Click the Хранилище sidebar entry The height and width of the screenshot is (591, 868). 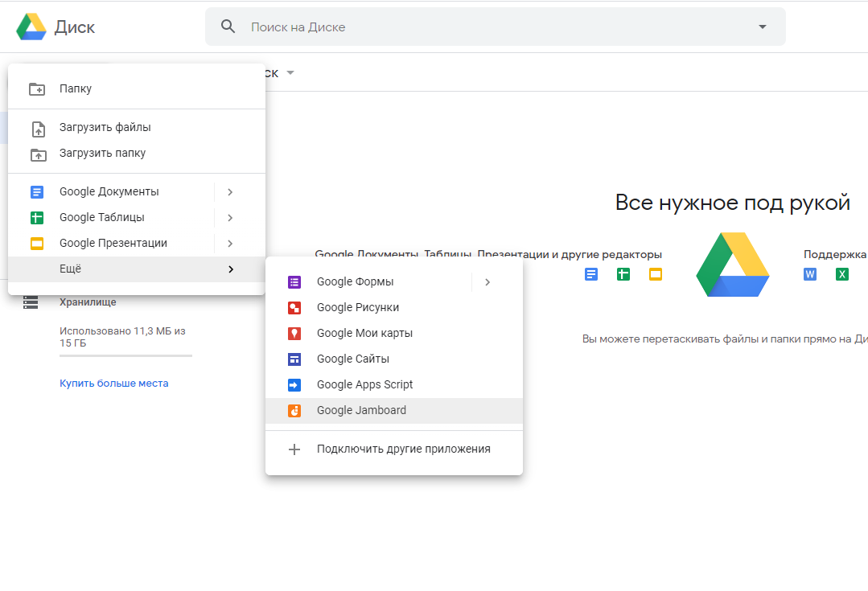pos(88,302)
